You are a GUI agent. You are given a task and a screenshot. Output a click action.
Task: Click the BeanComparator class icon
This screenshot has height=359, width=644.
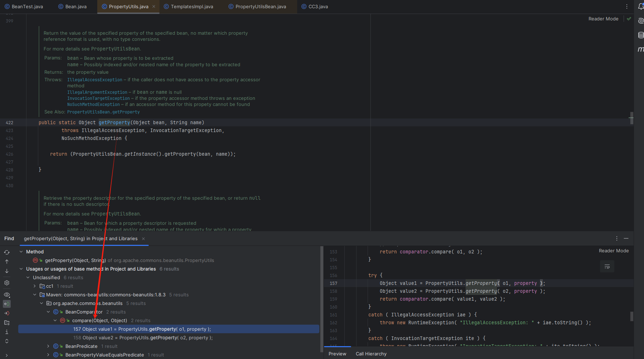56,312
